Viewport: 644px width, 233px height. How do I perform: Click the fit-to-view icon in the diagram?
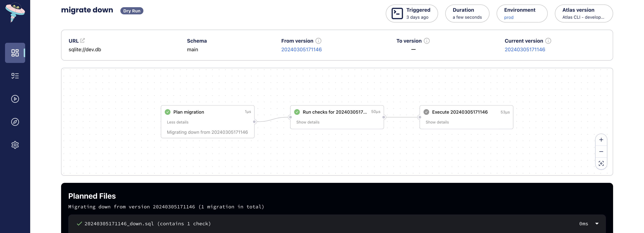601,163
